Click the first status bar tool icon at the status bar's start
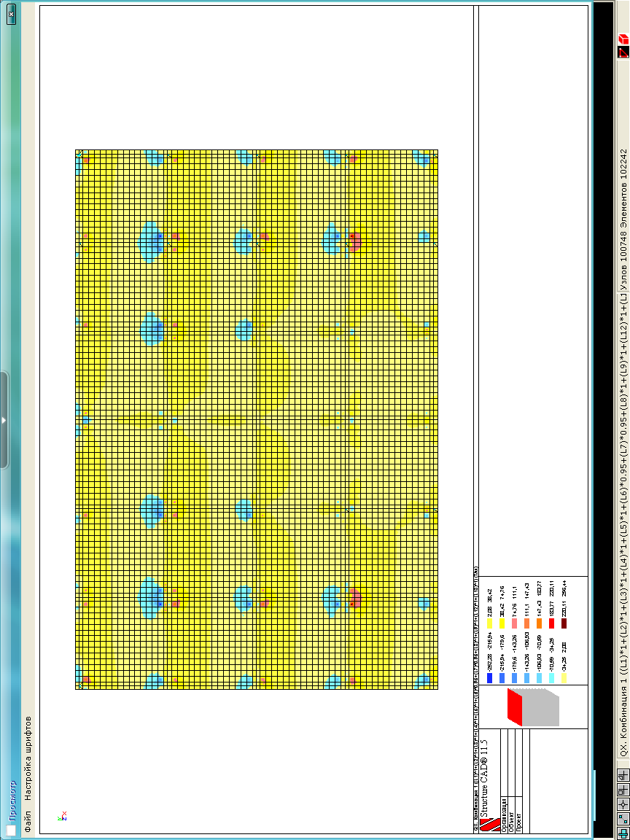Screen dimensions: 630x840 click(623, 833)
